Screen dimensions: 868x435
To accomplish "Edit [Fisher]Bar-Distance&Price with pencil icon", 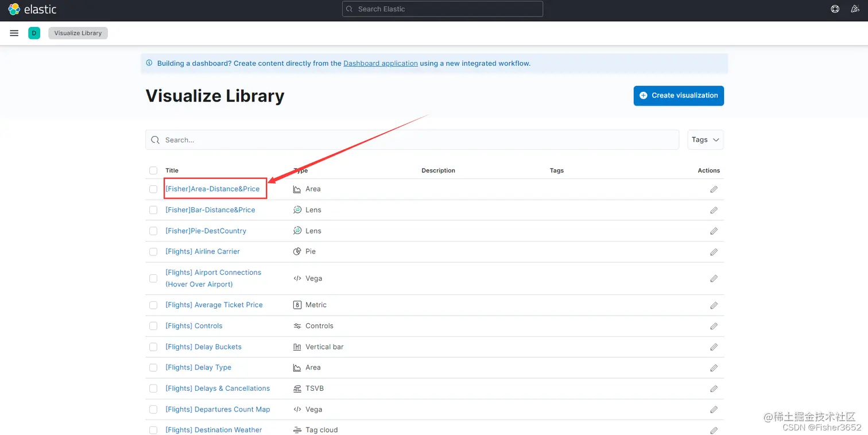I will coord(714,210).
